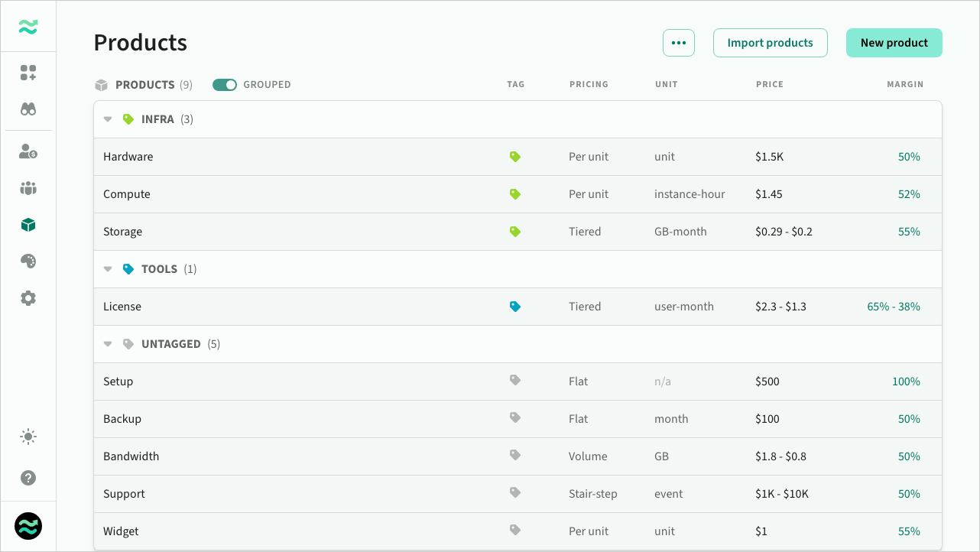Viewport: 980px width, 552px height.
Task: Click the Stair-step pricing in Support row
Action: pos(593,494)
